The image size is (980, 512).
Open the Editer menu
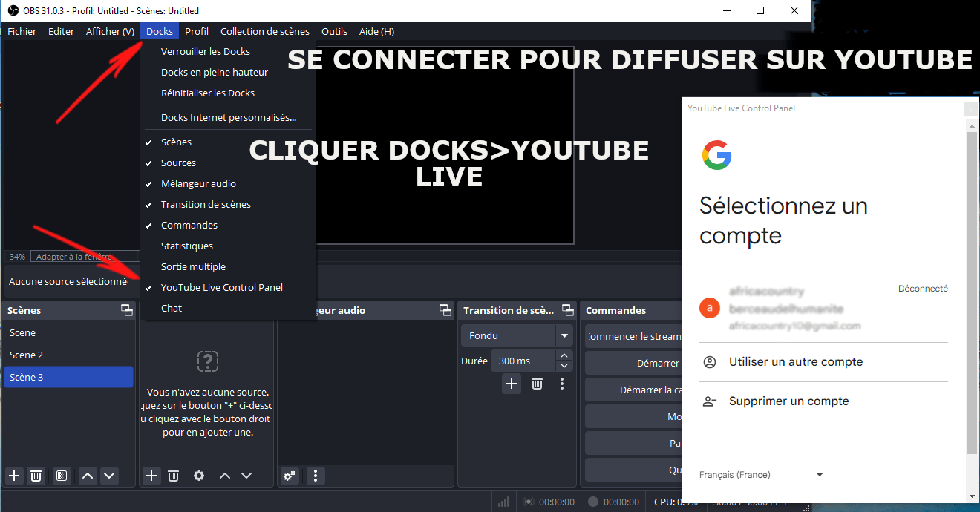(x=62, y=31)
